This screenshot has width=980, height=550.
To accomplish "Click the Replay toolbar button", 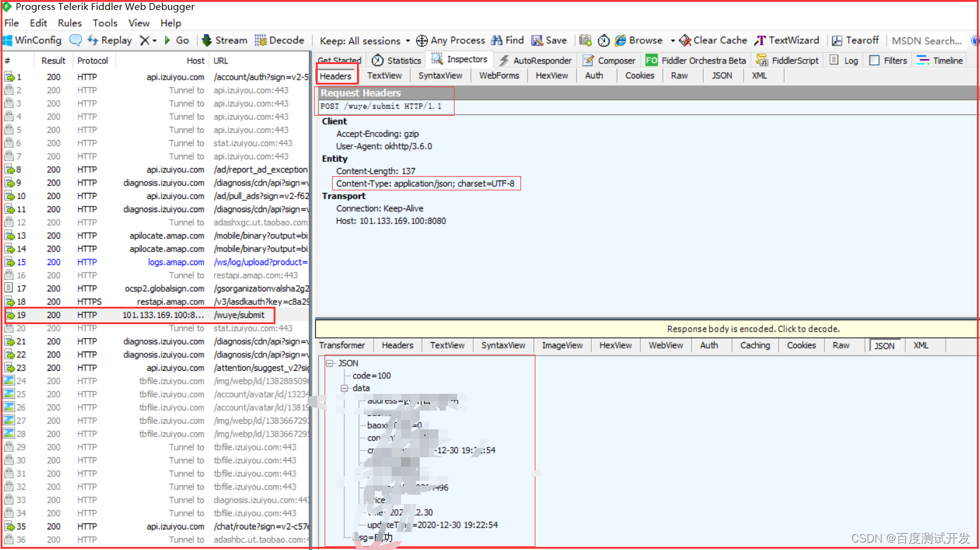I will [x=110, y=40].
